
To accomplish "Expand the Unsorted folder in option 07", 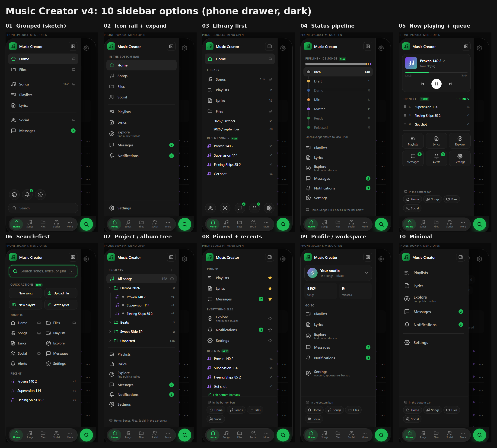I will click(110, 341).
